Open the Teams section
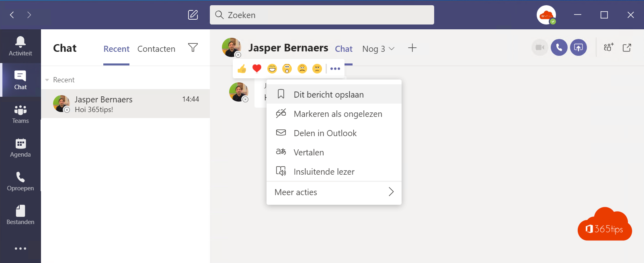The height and width of the screenshot is (263, 644). click(21, 114)
